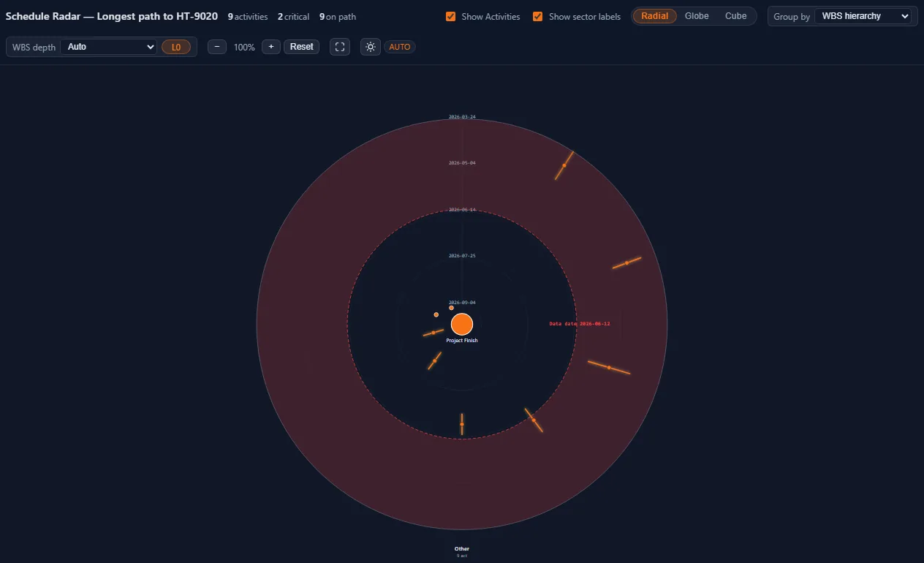The height and width of the screenshot is (563, 924).
Task: Click the 9 on path count
Action: tap(338, 16)
